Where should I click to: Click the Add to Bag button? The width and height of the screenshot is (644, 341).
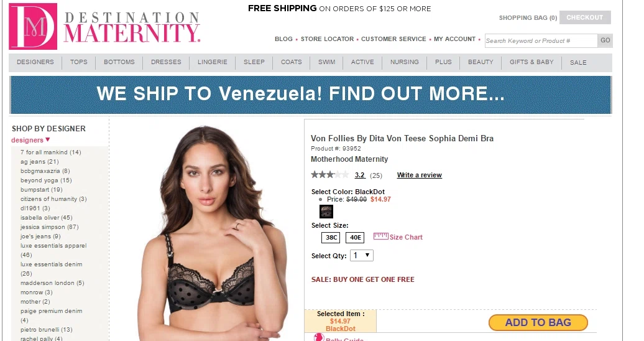[538, 322]
